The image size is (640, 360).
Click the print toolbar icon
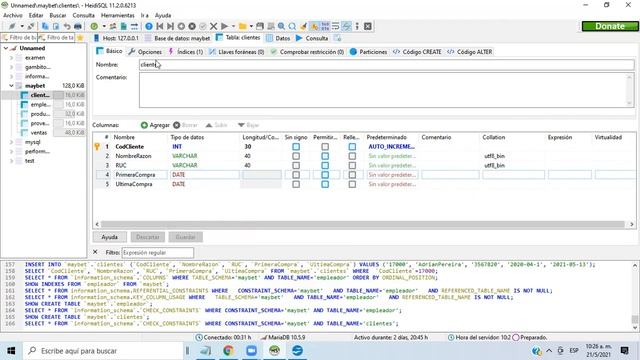78,27
